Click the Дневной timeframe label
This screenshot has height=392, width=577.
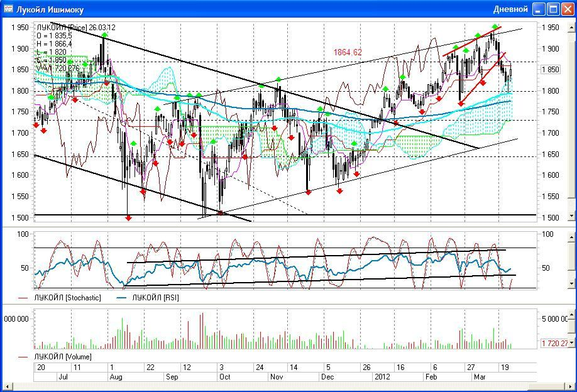[x=510, y=9]
